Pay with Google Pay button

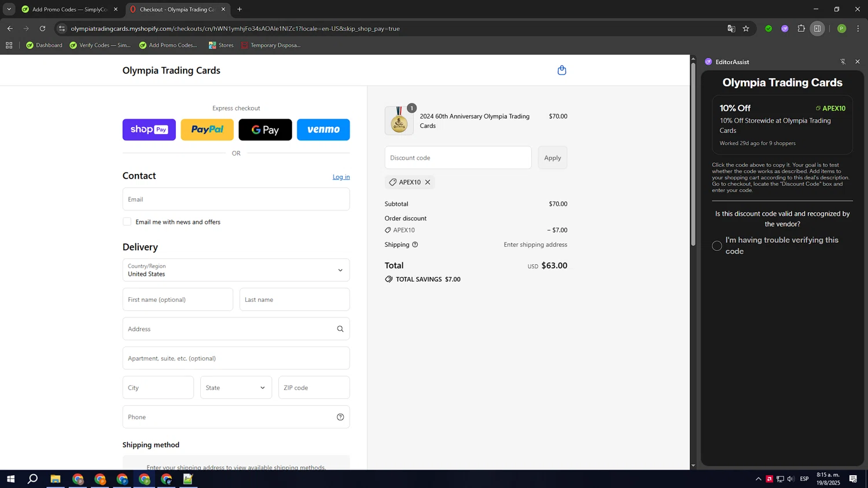click(x=265, y=130)
